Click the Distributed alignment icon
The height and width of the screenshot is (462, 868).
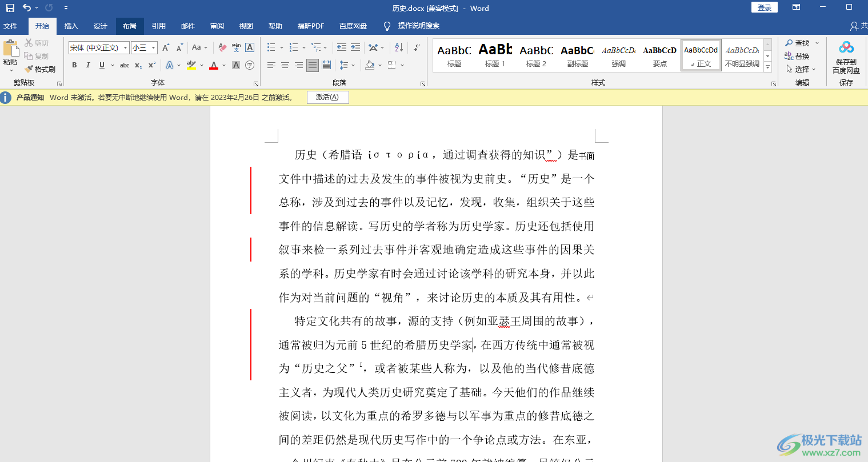[x=326, y=65]
